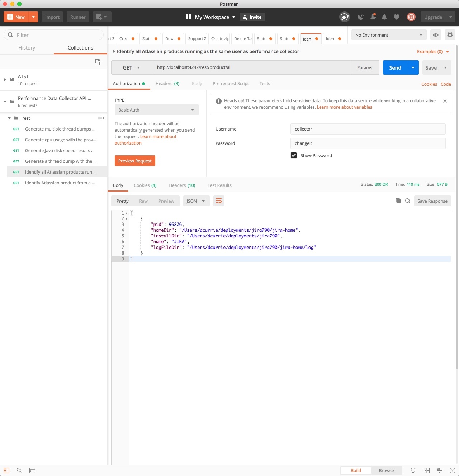Open the response Headers (10) tab
459x476 pixels.
pyautogui.click(x=182, y=185)
